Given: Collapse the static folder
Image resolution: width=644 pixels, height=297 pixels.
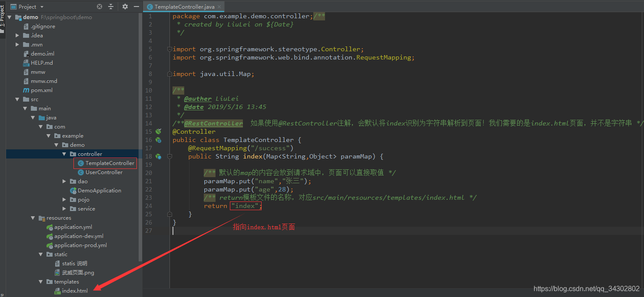Looking at the screenshot, I should (41, 254).
